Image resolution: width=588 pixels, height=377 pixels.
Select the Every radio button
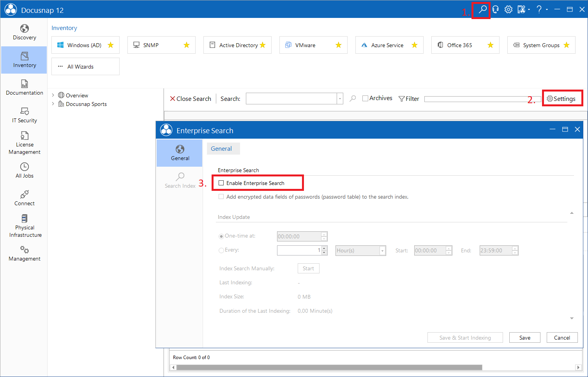[221, 250]
